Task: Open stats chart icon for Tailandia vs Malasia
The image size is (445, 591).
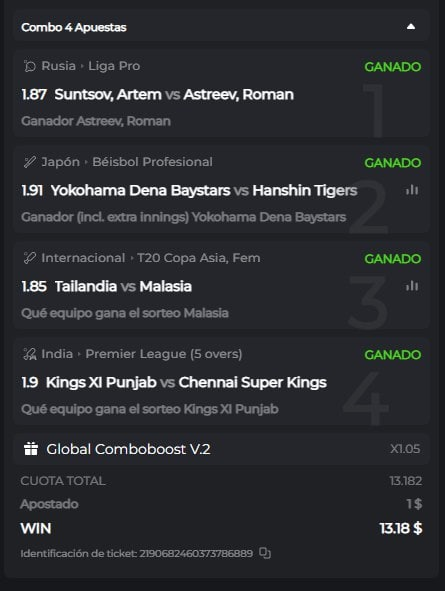Action: click(x=412, y=286)
